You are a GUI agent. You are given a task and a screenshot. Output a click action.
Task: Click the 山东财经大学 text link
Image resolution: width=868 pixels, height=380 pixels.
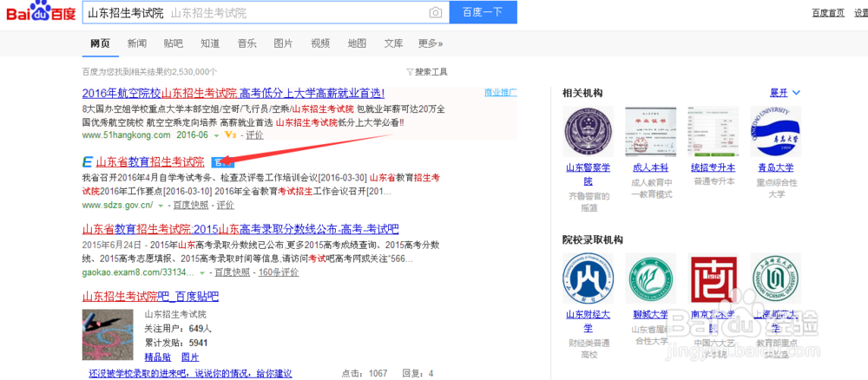click(x=588, y=321)
